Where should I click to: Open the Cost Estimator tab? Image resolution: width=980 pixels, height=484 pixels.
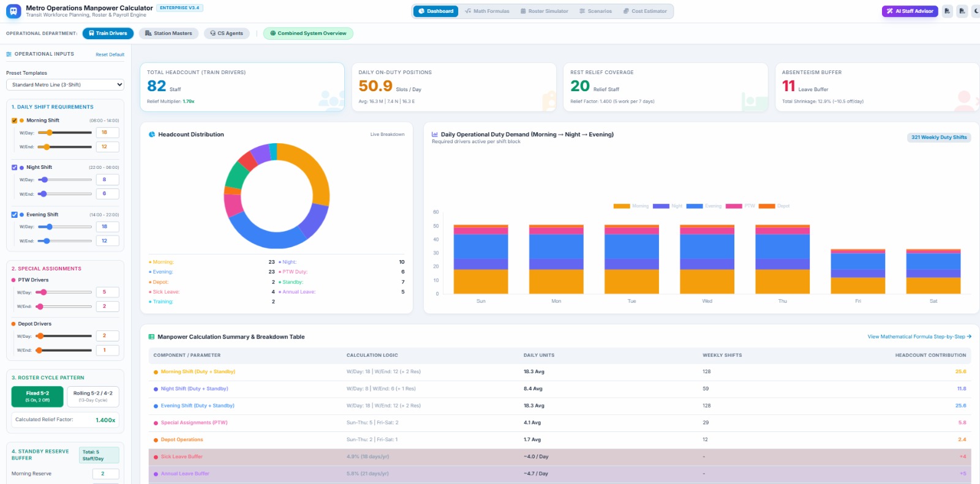(x=645, y=11)
